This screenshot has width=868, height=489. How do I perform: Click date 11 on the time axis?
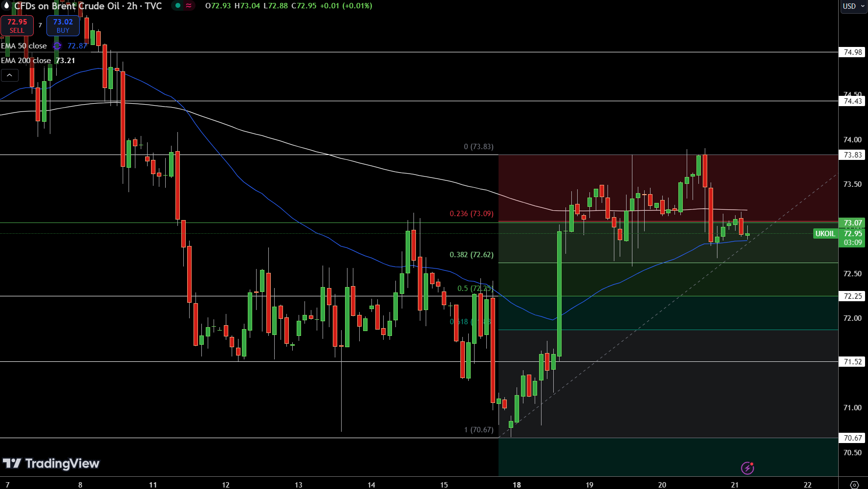(153, 485)
